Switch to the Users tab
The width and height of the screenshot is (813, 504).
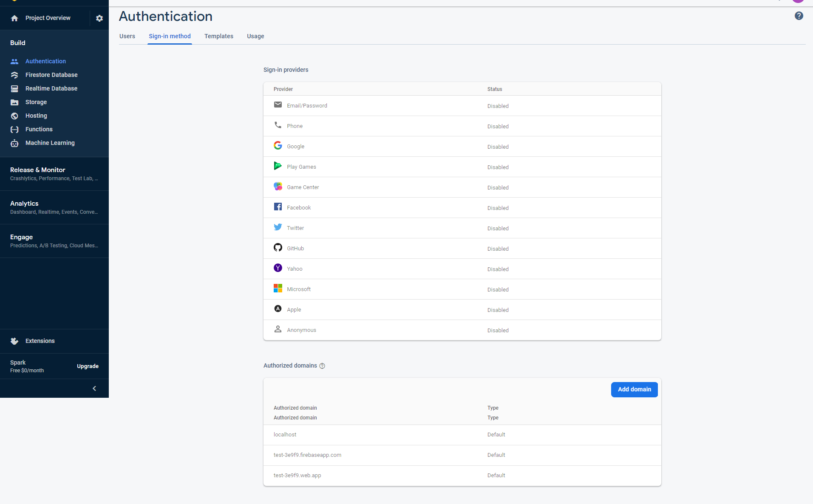127,36
